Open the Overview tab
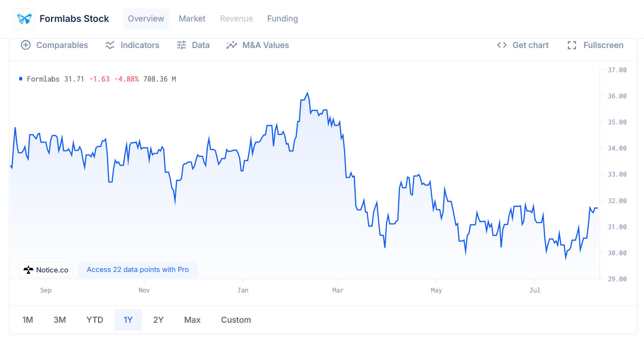 point(146,19)
